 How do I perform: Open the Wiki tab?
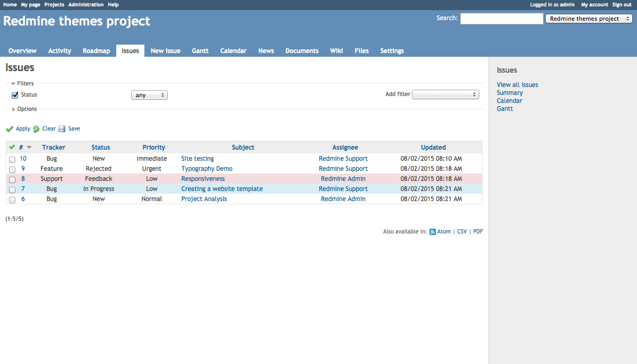(x=337, y=51)
